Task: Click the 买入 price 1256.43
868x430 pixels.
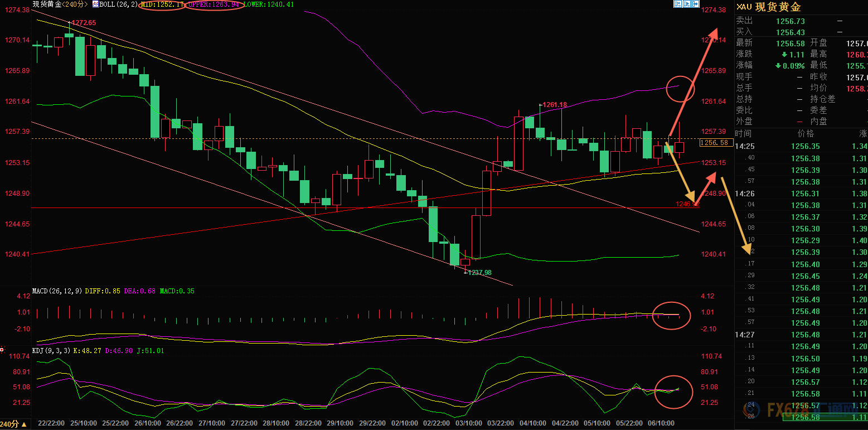Action: point(791,32)
